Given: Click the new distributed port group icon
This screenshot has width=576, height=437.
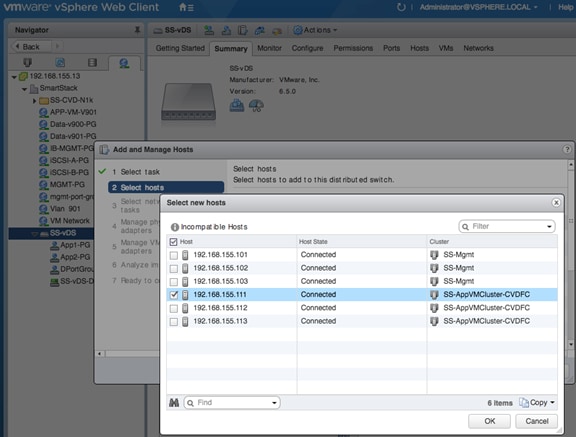Looking at the screenshot, I should (226, 30).
